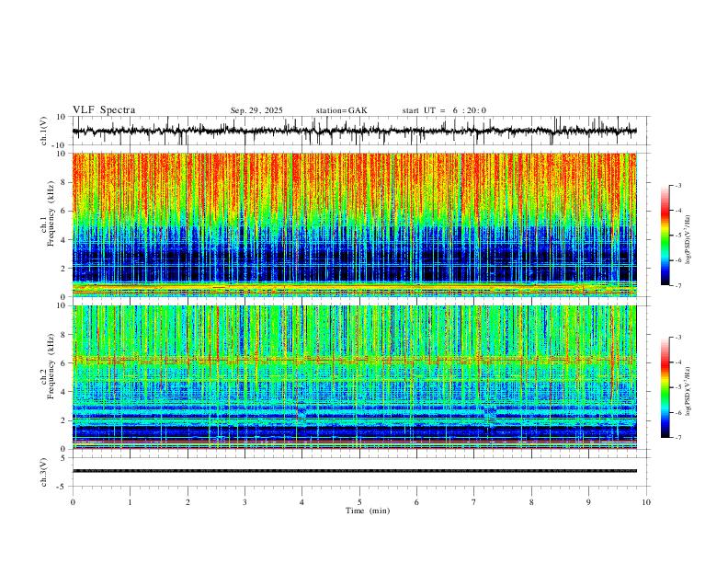
Task: Click the "ch.3(V)" axis label
Action: pyautogui.click(x=44, y=472)
